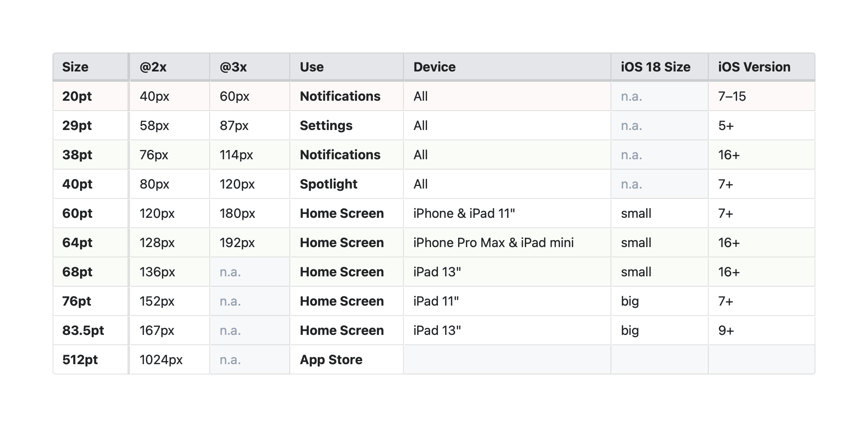Select the Spotlight use cell
This screenshot has height=427, width=868.
(329, 184)
